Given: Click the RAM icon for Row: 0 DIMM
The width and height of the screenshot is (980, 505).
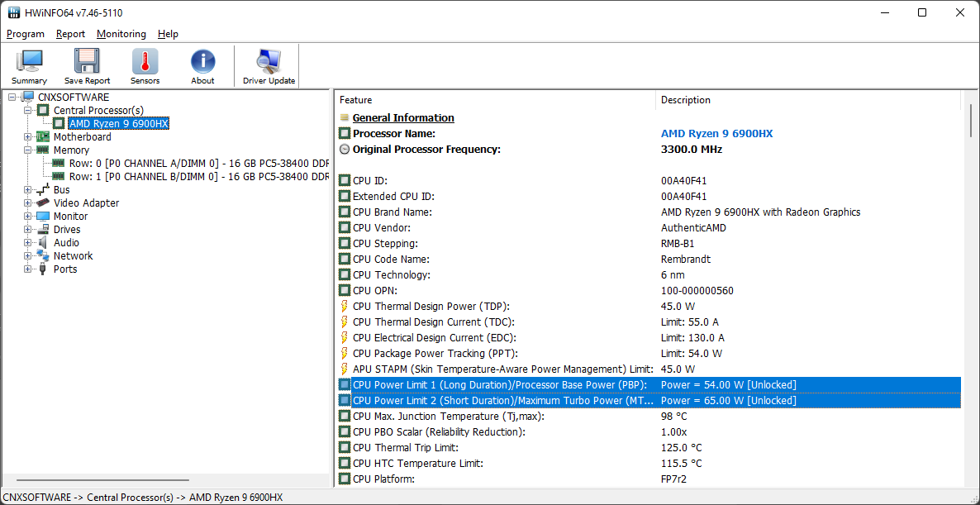Looking at the screenshot, I should point(59,163).
